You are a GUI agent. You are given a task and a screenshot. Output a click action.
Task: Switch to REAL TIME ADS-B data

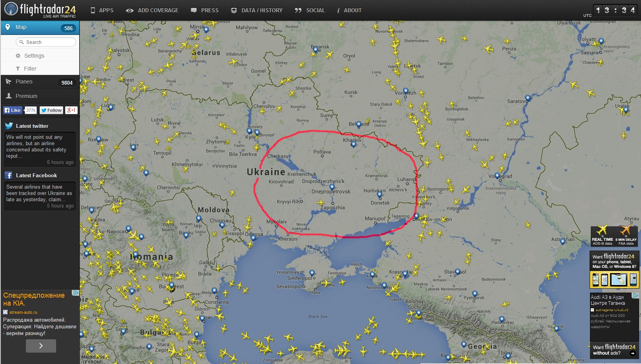tap(602, 236)
